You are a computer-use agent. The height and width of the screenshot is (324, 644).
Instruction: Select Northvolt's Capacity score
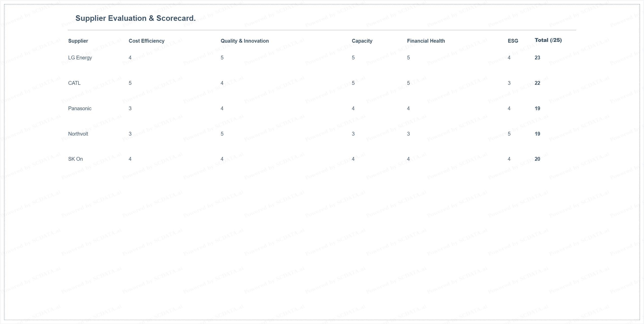click(x=353, y=134)
